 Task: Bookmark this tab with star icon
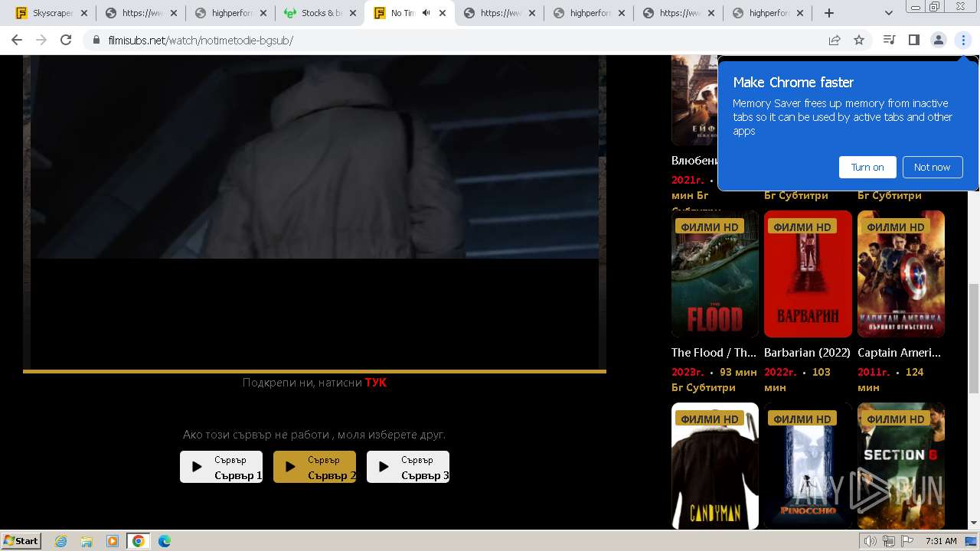coord(859,40)
